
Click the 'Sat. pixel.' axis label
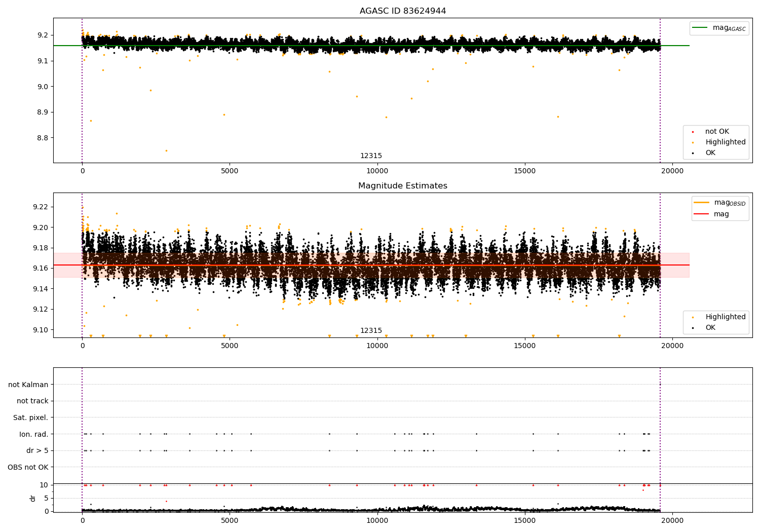click(x=31, y=418)
